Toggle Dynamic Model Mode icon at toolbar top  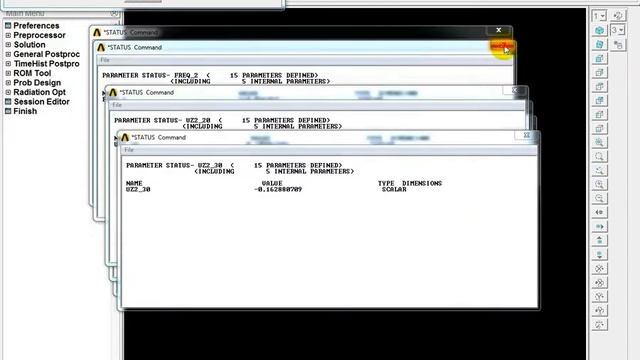(618, 16)
